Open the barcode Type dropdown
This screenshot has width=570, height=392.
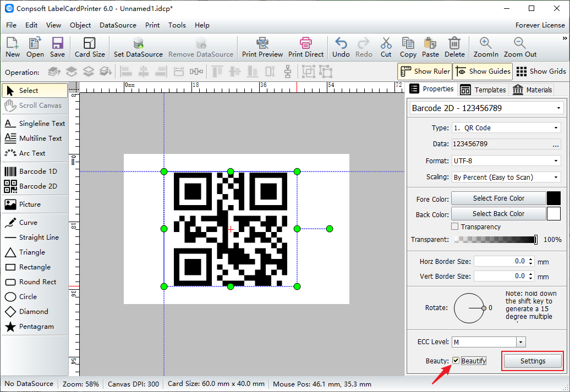point(556,128)
